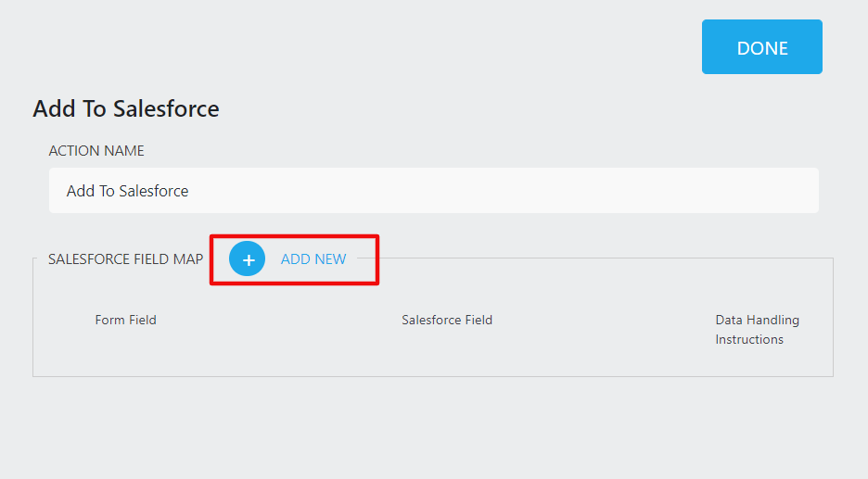Click the white plus symbol to add mapping

pos(248,260)
